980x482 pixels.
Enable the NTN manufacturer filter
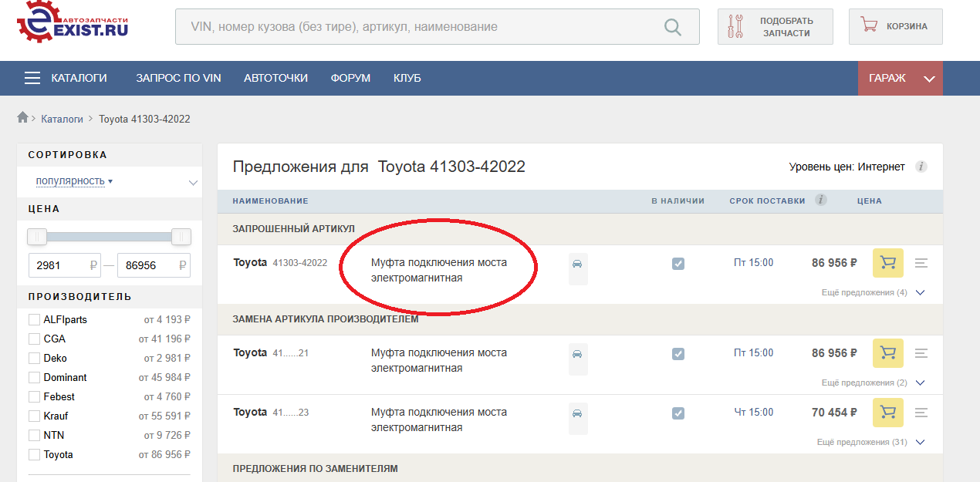click(x=34, y=435)
